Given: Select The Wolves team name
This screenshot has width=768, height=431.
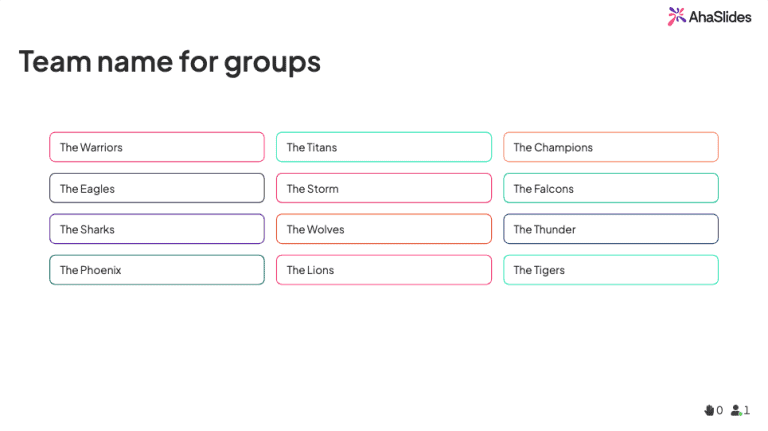Looking at the screenshot, I should [x=384, y=229].
